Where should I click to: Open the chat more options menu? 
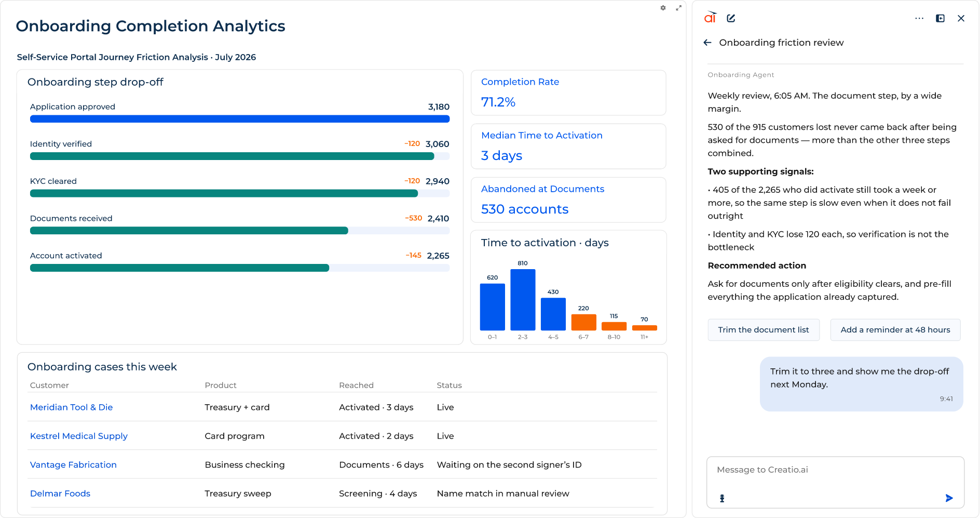click(919, 18)
